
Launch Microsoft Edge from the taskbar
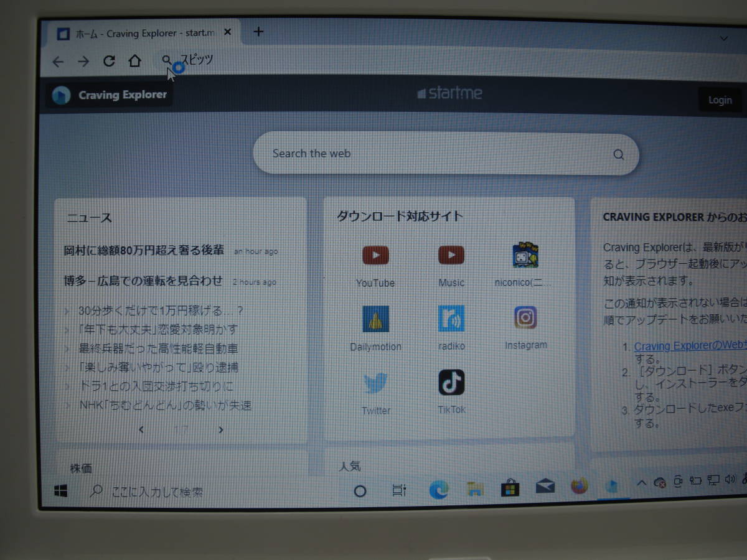438,490
